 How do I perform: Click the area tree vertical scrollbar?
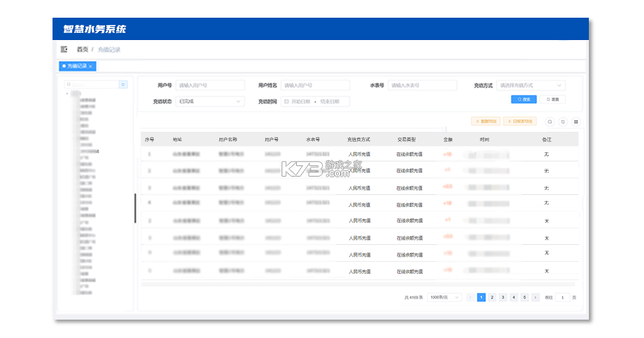[x=135, y=208]
